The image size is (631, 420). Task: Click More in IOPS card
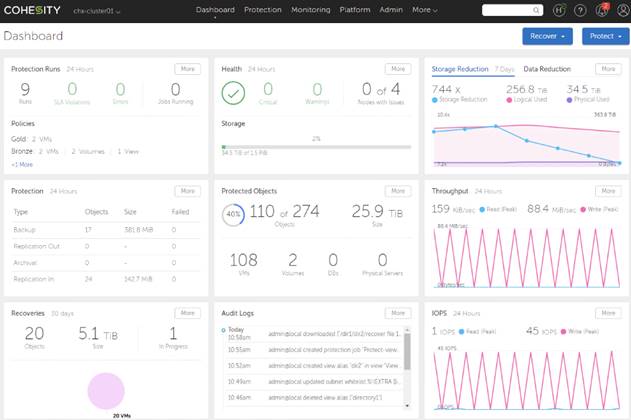click(x=608, y=313)
